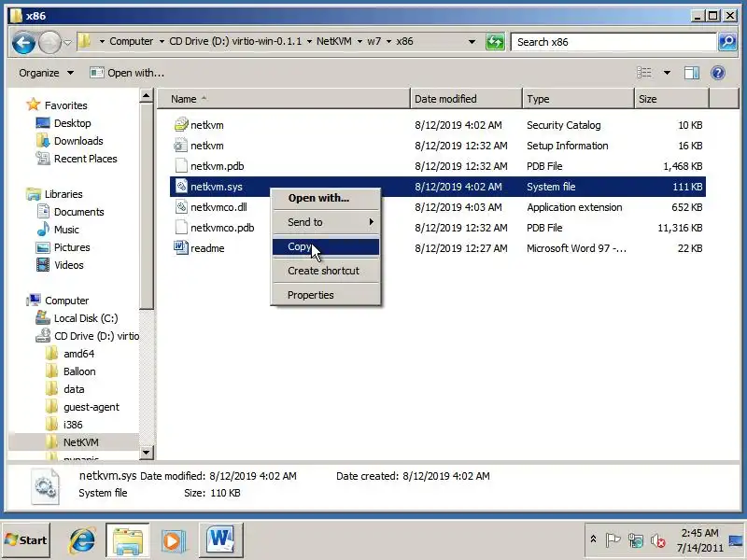Open Microsoft Word from the taskbar
The image size is (747, 560).
tap(220, 539)
